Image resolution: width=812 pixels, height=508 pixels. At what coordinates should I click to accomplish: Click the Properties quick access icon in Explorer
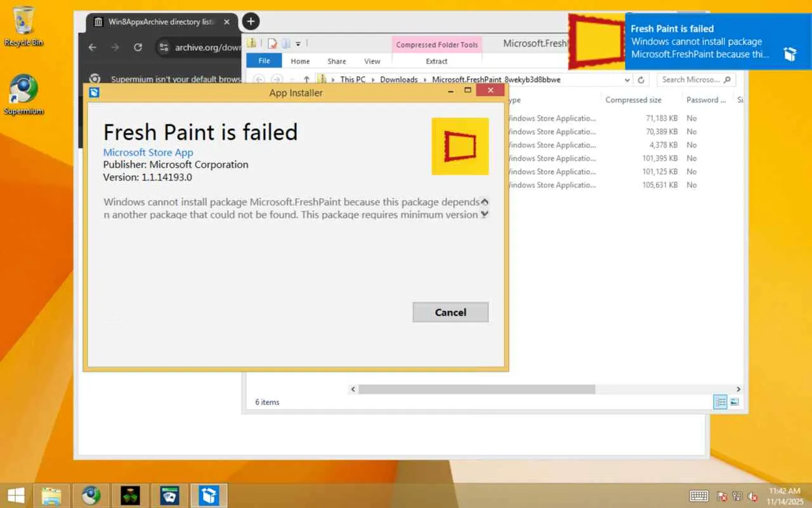tap(272, 43)
